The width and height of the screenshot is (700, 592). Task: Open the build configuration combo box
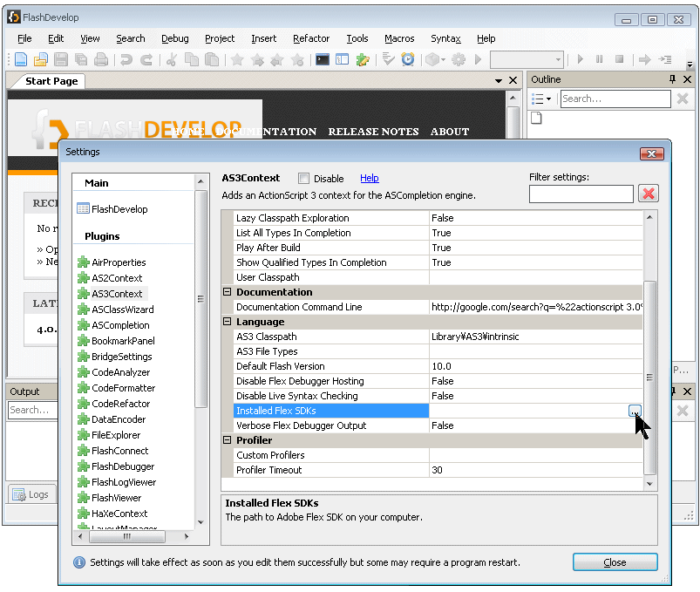[527, 59]
